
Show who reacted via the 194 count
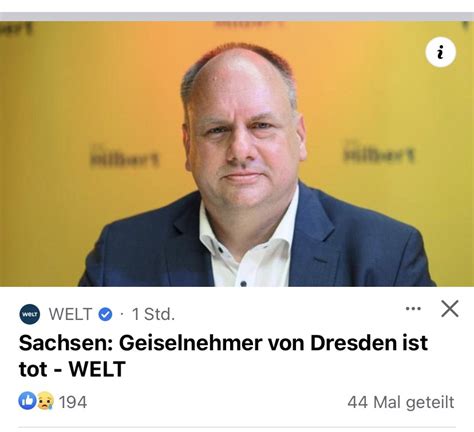point(73,402)
